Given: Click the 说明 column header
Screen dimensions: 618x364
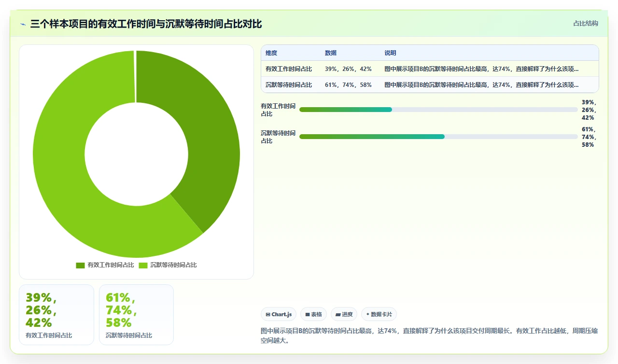Looking at the screenshot, I should click(390, 53).
